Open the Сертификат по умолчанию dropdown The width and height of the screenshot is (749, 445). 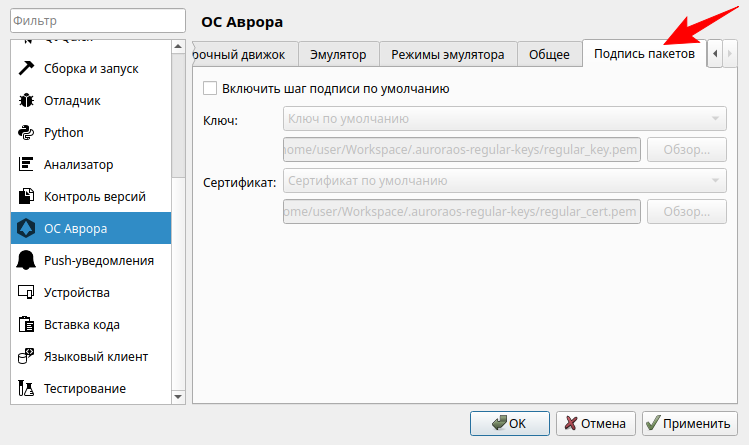(504, 181)
